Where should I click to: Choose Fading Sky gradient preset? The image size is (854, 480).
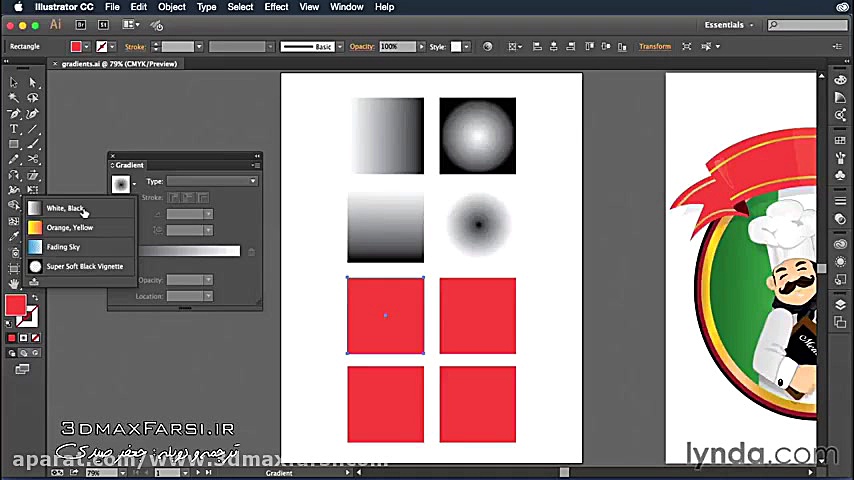(80, 247)
